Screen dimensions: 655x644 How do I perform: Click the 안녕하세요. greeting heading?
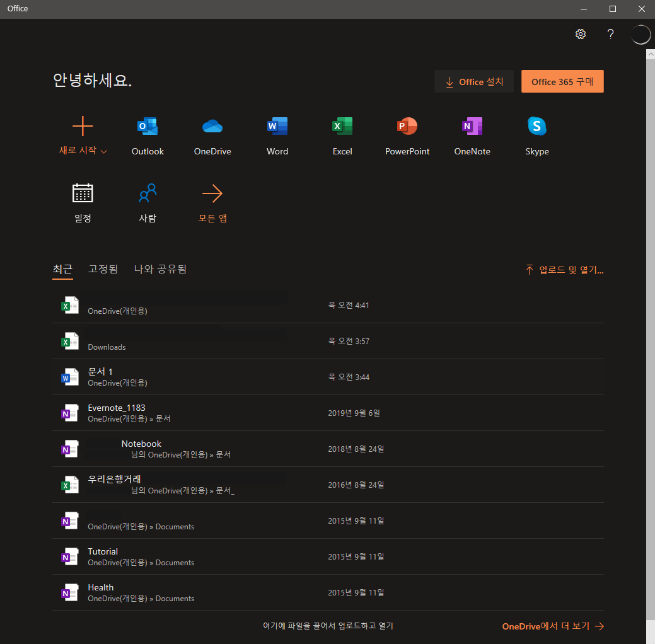pos(92,80)
